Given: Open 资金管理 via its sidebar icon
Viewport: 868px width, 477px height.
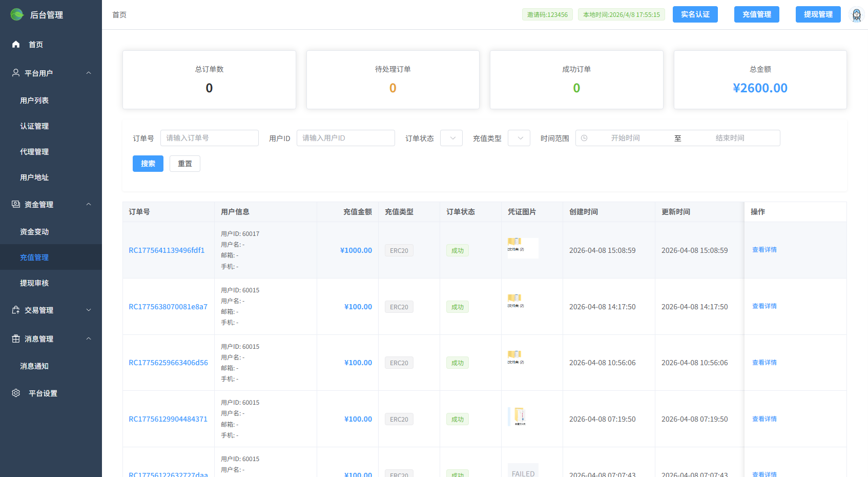Looking at the screenshot, I should pos(15,204).
